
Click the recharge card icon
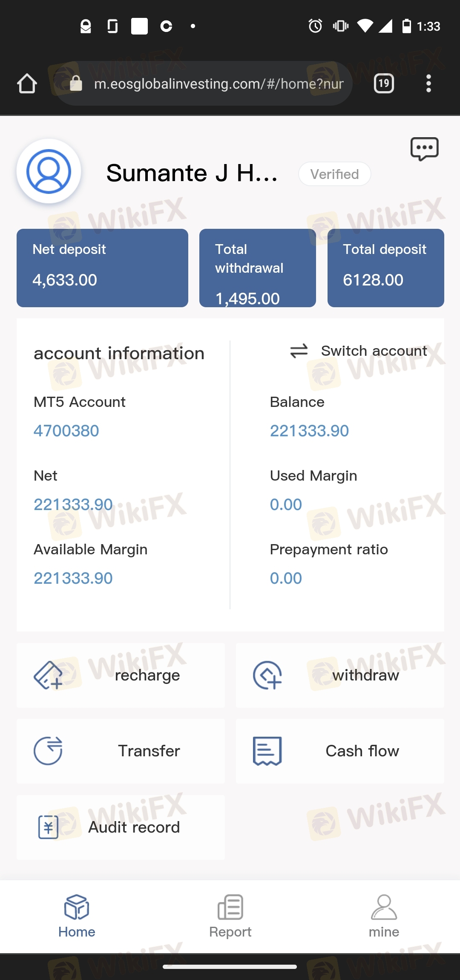click(x=48, y=675)
